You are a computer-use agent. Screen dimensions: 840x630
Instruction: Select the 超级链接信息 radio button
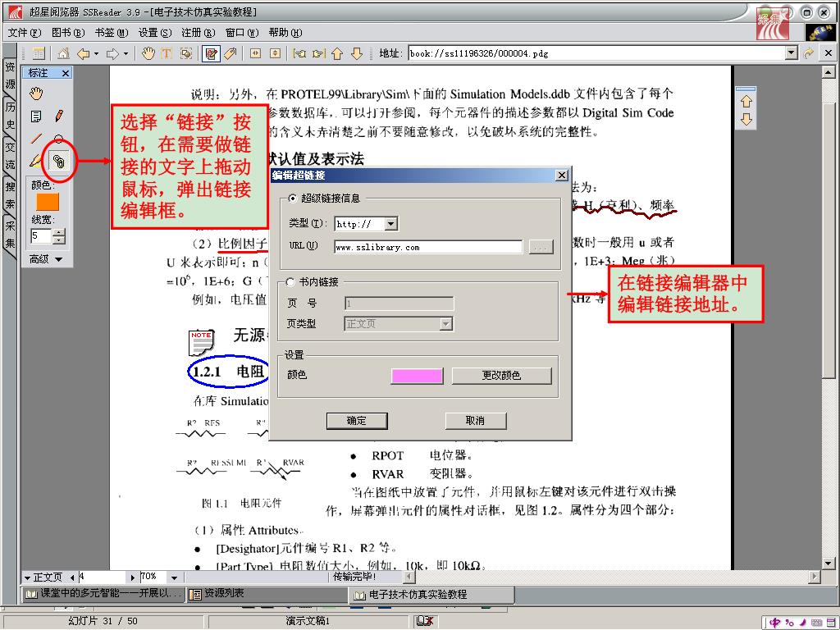[x=293, y=199]
